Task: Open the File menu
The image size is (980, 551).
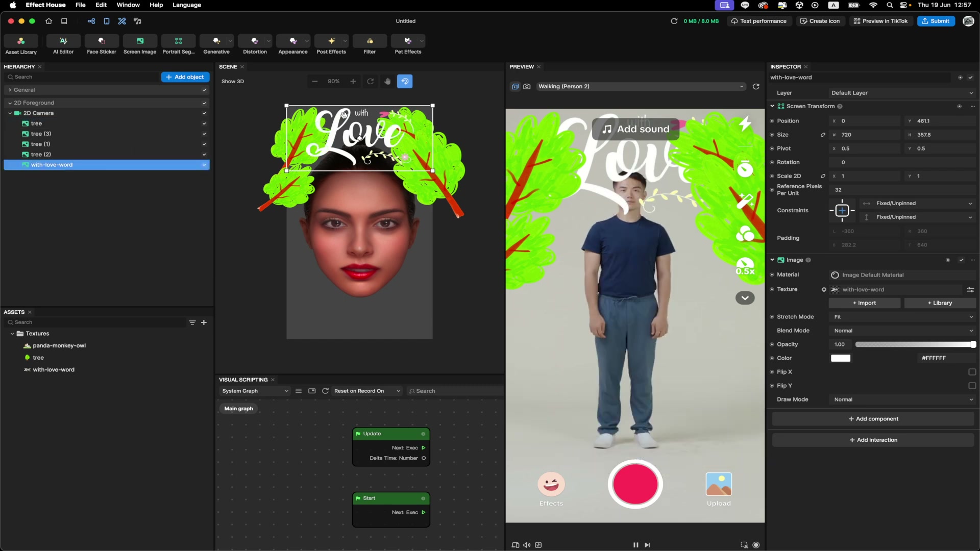Action: point(80,5)
